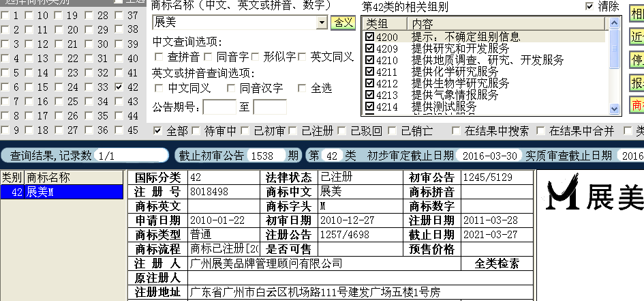Uncheck group 4212 checkbox
The image size is (644, 301).
click(369, 84)
